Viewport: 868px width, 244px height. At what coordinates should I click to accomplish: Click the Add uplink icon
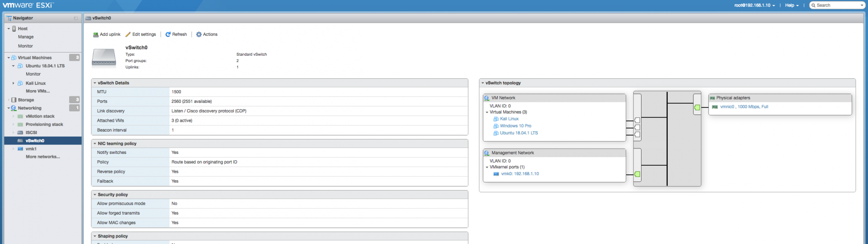[96, 34]
